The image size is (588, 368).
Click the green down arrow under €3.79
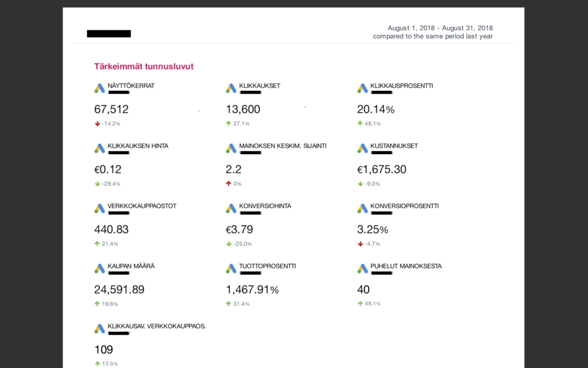229,244
